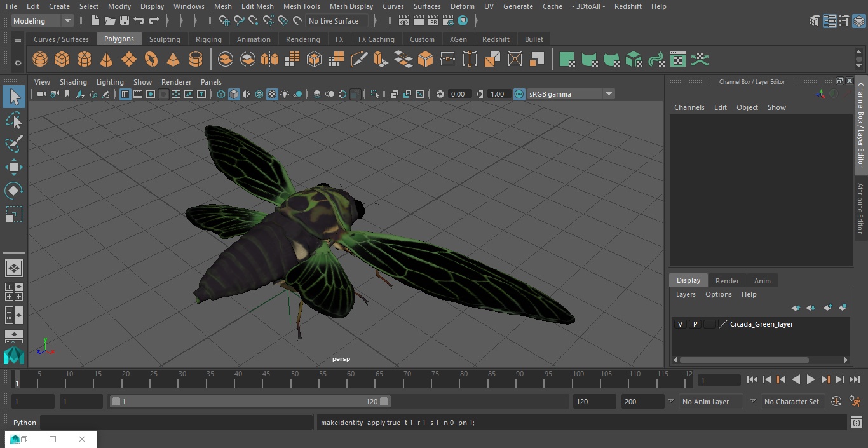Click the Python script language label
868x448 pixels.
25,423
